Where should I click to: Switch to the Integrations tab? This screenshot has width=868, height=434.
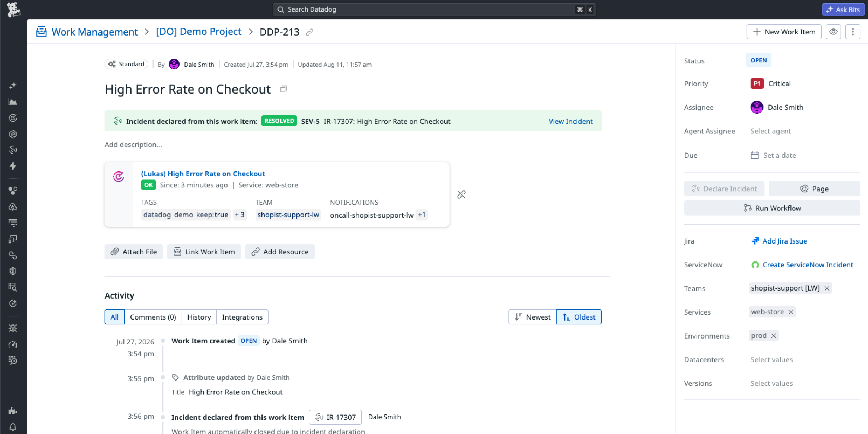[242, 317]
